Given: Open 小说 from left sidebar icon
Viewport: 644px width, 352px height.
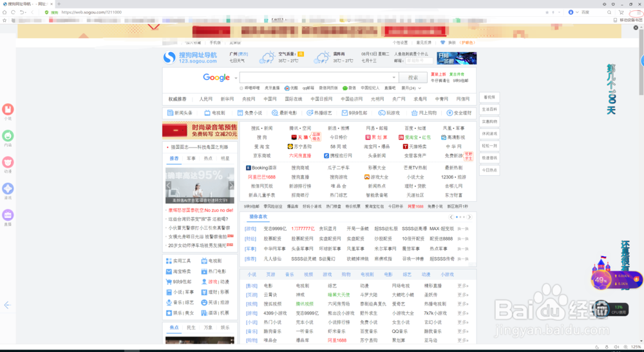Looking at the screenshot, I should point(8,110).
